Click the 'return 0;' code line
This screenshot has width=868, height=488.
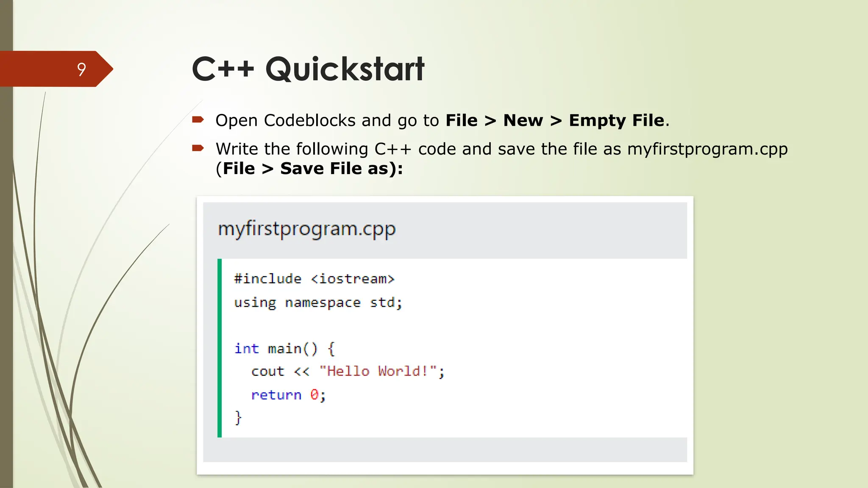pyautogui.click(x=288, y=395)
